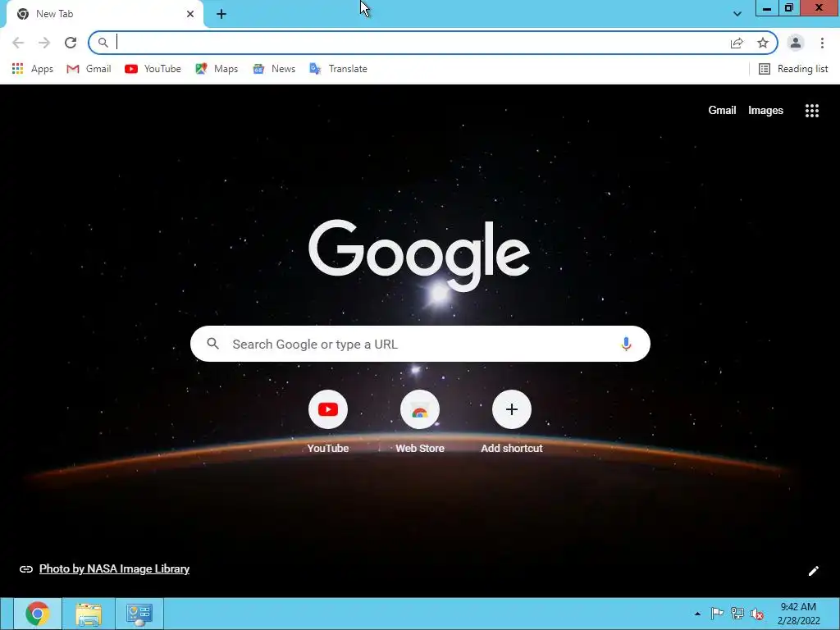
Task: Open News bookmark
Action: point(274,69)
